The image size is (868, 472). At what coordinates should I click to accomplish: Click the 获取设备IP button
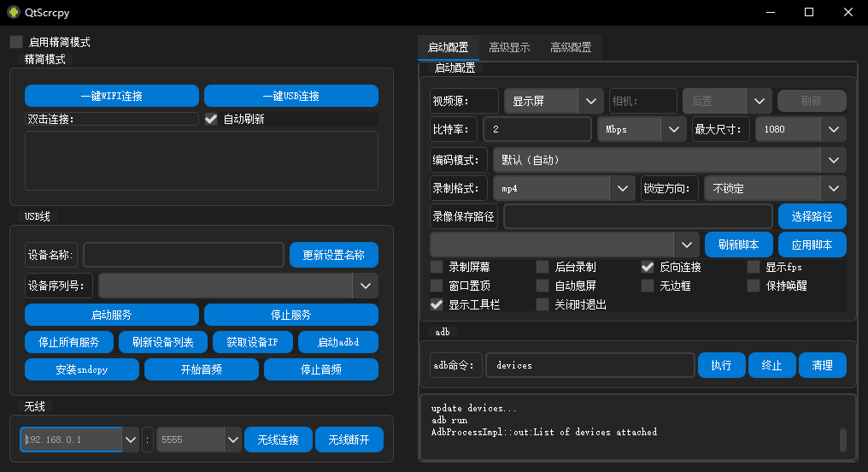(x=252, y=342)
